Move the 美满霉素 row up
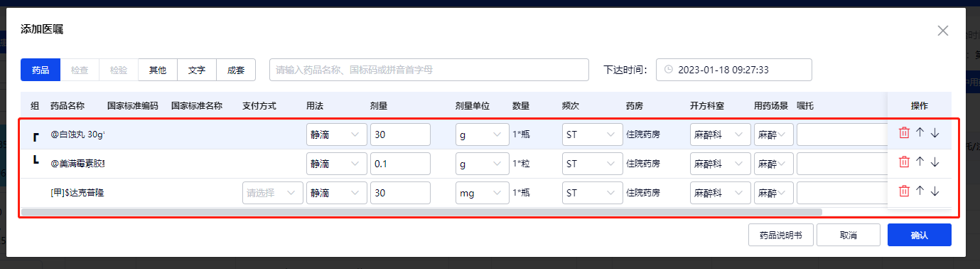 pos(920,162)
